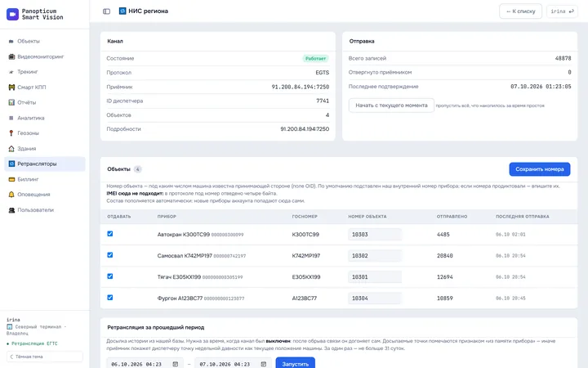Click the К списку back button

tap(520, 11)
